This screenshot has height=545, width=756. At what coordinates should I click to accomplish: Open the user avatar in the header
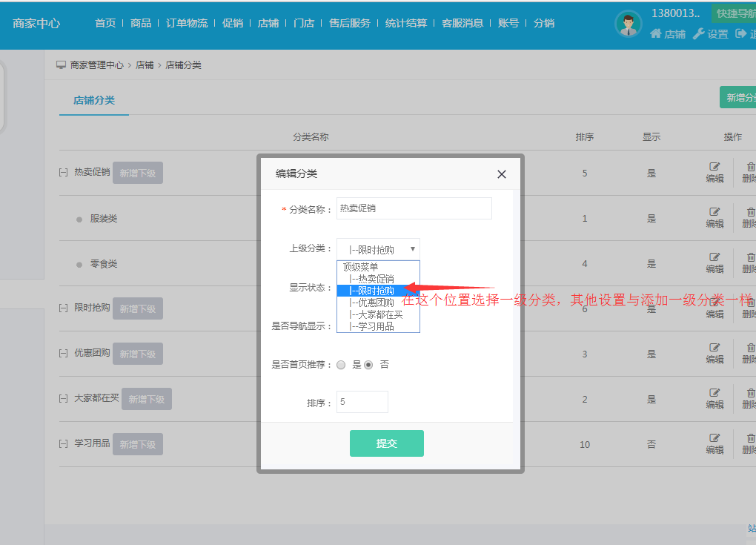click(628, 24)
